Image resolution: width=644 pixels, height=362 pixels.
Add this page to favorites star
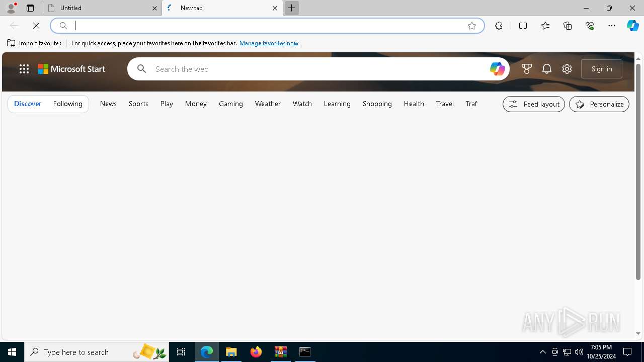tap(472, 26)
